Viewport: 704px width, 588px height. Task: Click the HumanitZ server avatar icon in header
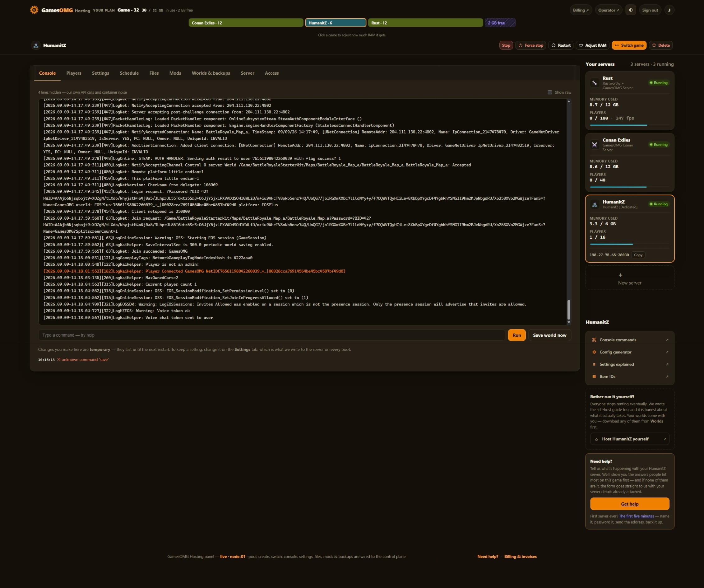[36, 45]
